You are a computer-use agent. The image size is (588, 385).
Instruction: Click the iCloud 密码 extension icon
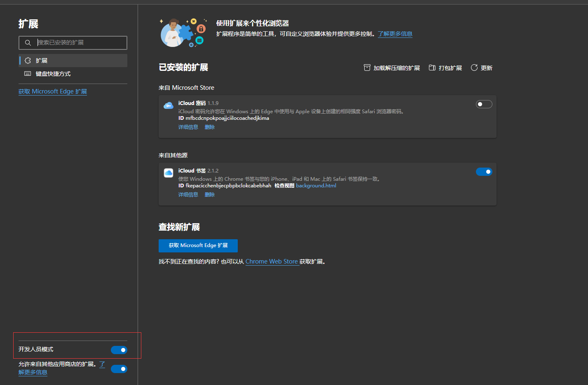coord(169,106)
